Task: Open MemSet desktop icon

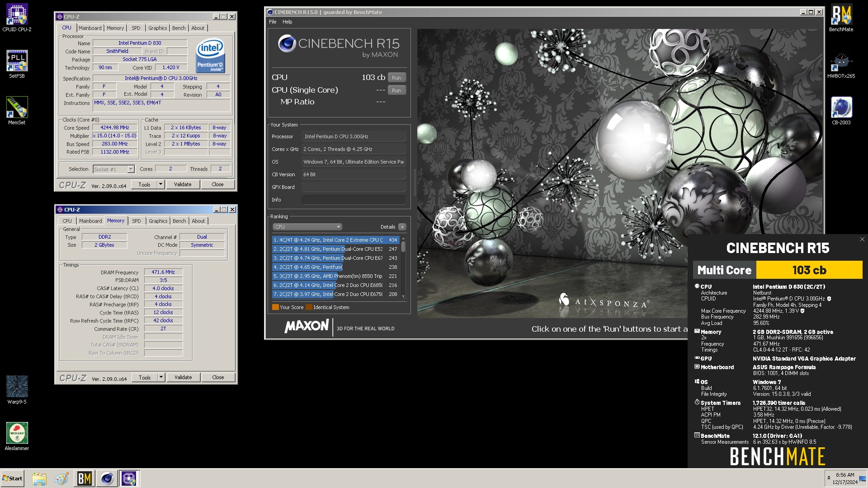Action: click(17, 111)
